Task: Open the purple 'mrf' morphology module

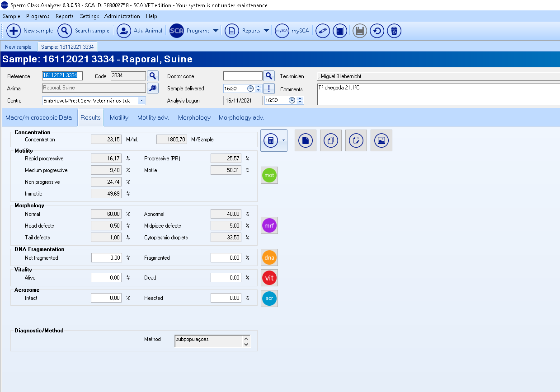Action: tap(269, 225)
